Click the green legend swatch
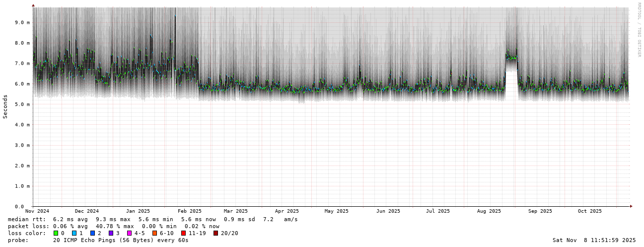 (56, 233)
